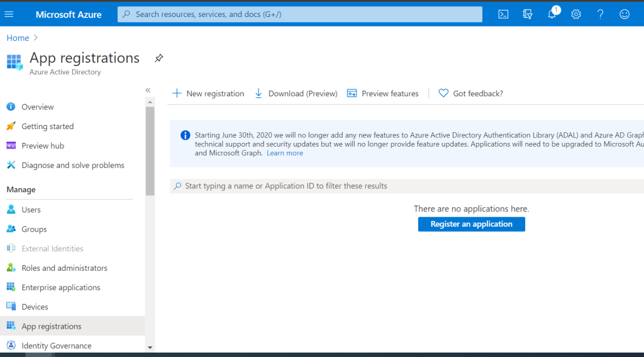This screenshot has width=644, height=357.
Task: Focus the global search resources box
Action: point(300,14)
